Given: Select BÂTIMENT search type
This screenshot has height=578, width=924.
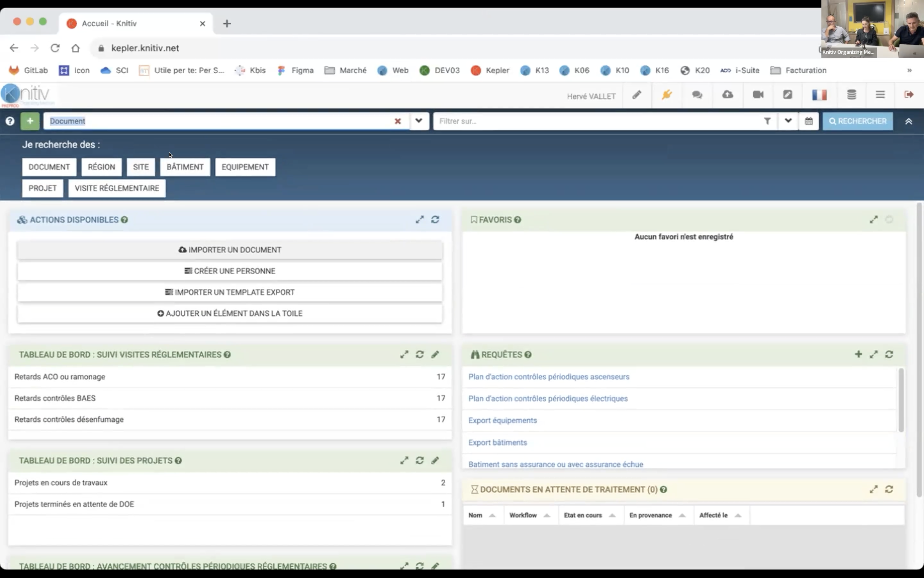Looking at the screenshot, I should click(x=185, y=167).
